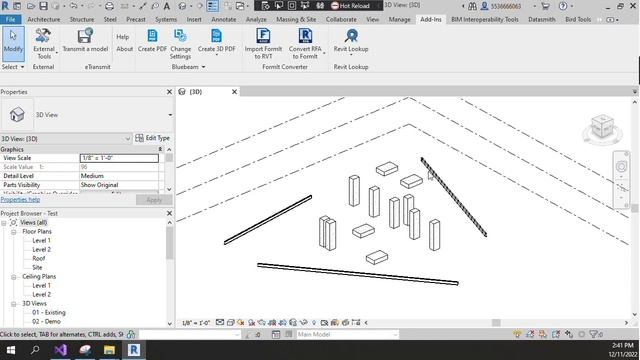Launch the Revit Lookup tool
Image resolution: width=640 pixels, height=360 pixels.
click(x=351, y=41)
